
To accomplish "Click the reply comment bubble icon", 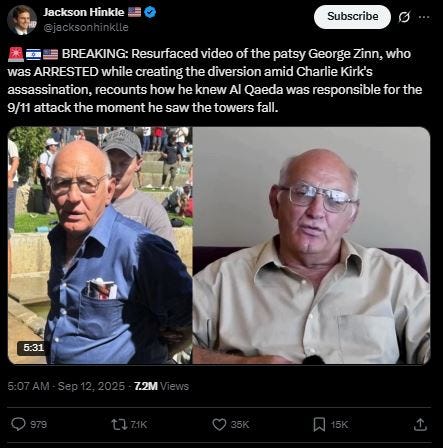I will (x=18, y=424).
